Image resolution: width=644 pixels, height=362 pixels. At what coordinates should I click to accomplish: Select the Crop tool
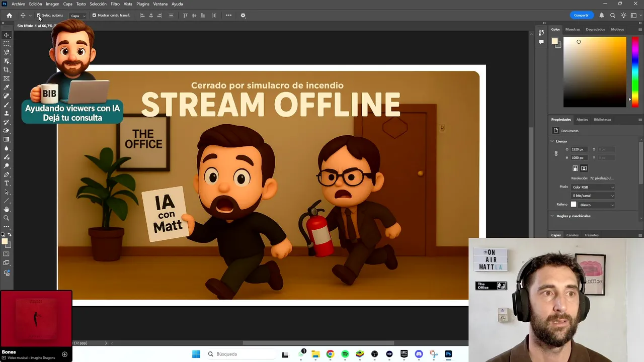7,70
